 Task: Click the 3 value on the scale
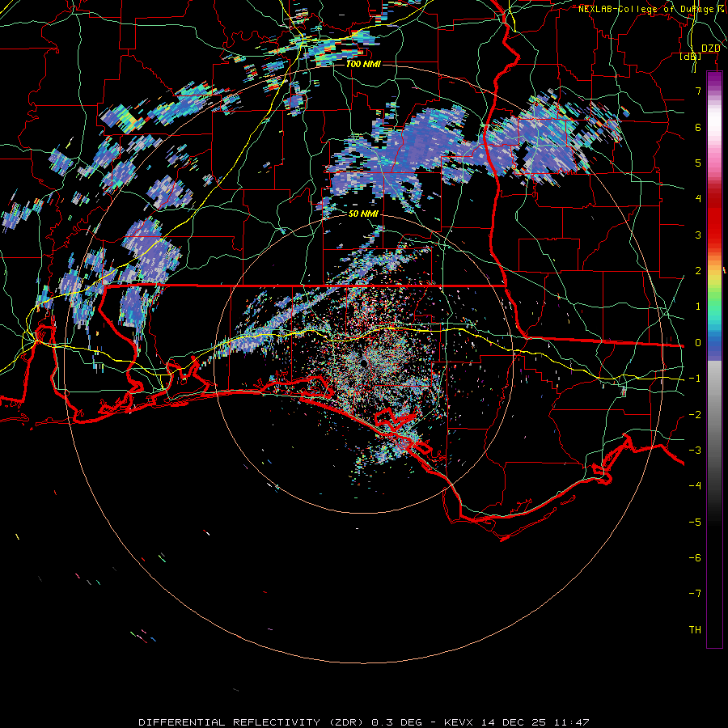pyautogui.click(x=698, y=235)
